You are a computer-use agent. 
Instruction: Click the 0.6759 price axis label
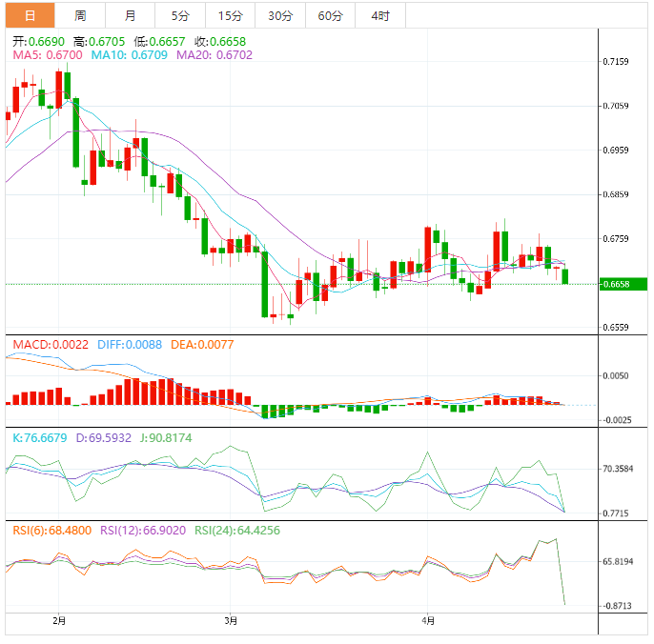pos(616,239)
